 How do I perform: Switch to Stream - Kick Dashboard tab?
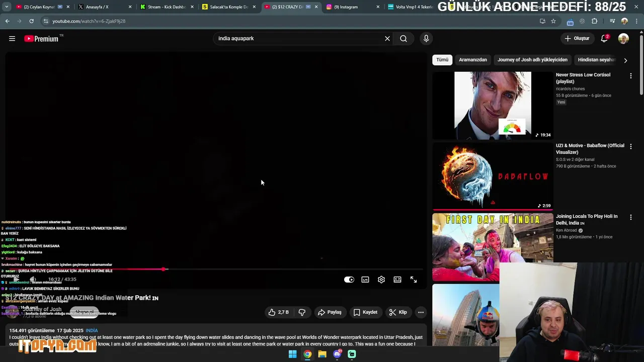point(167,7)
